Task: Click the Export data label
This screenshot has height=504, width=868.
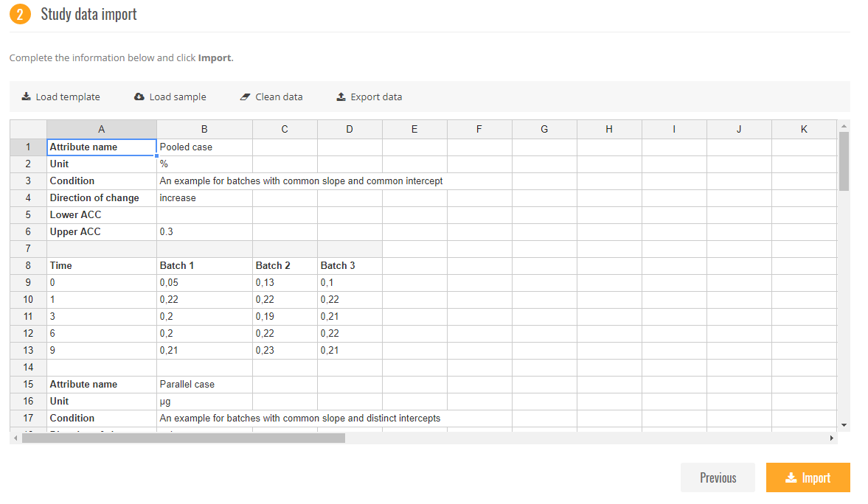Action: [376, 97]
